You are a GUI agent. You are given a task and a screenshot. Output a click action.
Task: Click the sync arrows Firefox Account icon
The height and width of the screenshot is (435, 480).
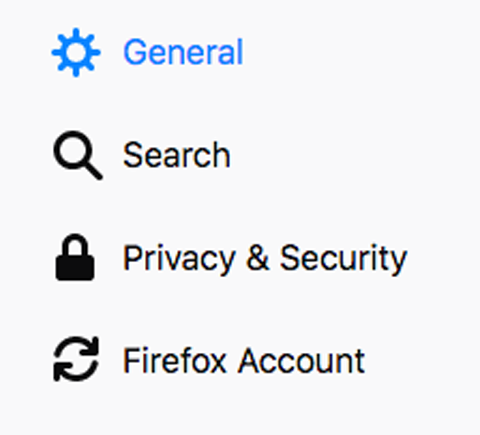pos(76,359)
